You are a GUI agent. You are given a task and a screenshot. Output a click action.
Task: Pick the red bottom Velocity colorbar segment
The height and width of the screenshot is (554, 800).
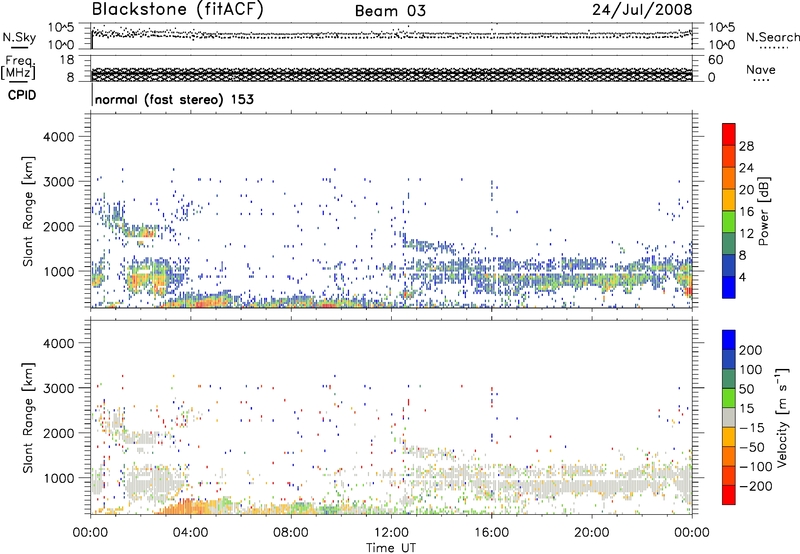click(729, 495)
